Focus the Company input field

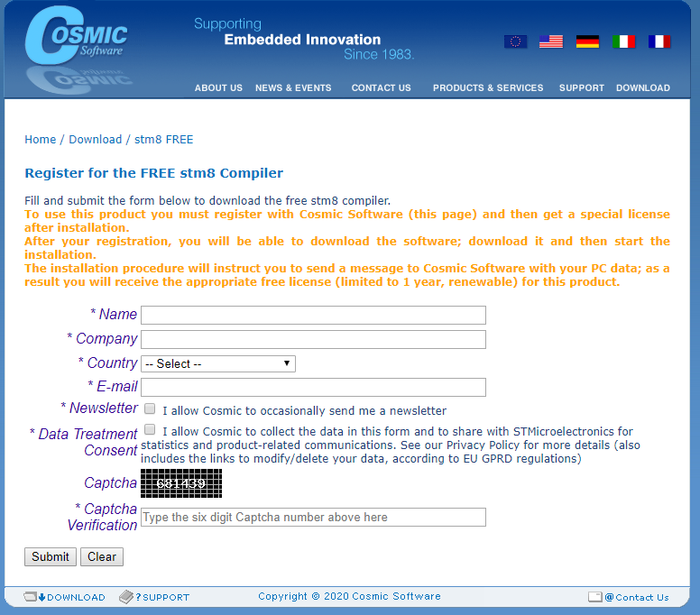313,340
